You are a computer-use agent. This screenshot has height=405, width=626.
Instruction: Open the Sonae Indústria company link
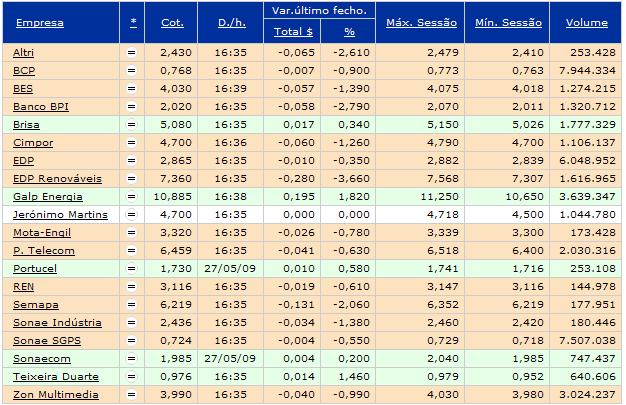[x=57, y=322]
